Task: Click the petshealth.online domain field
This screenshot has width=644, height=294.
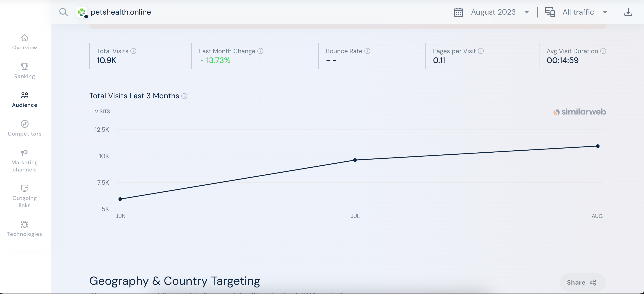Action: 121,12
